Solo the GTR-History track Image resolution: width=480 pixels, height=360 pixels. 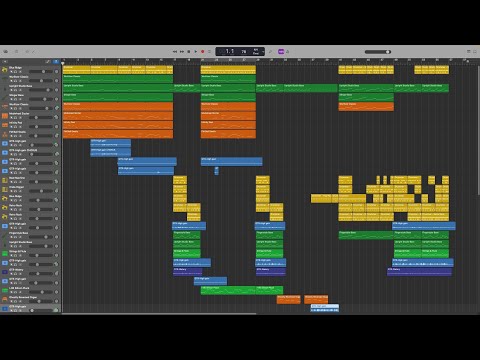(x=15, y=274)
